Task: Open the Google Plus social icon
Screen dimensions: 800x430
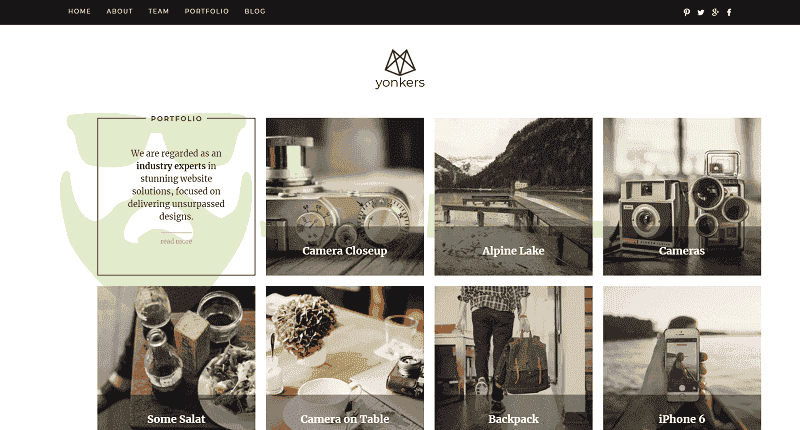Action: click(715, 12)
